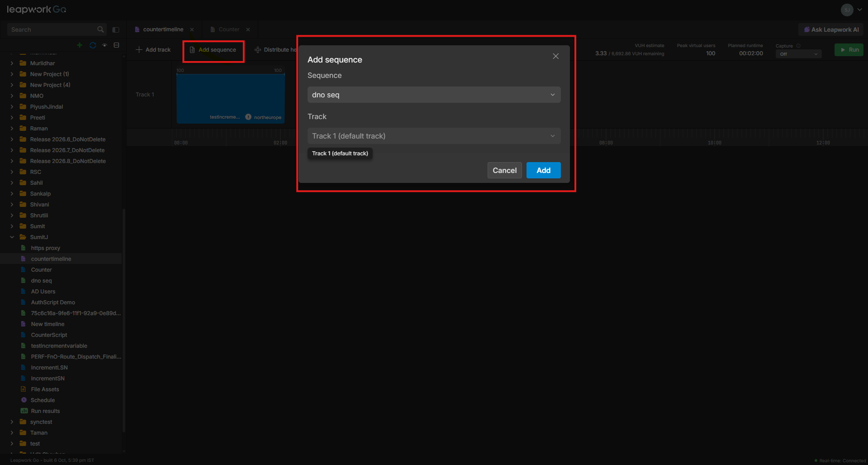Open the File Assets item

coord(45,389)
